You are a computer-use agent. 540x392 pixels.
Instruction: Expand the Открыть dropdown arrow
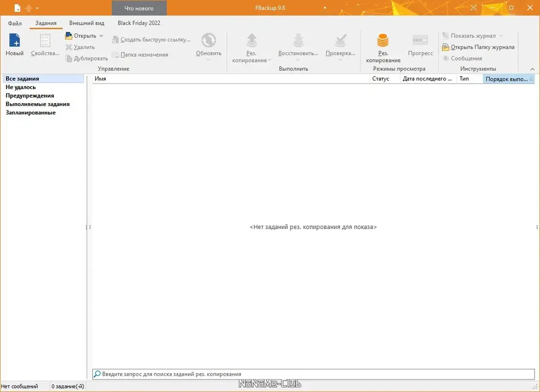point(102,36)
